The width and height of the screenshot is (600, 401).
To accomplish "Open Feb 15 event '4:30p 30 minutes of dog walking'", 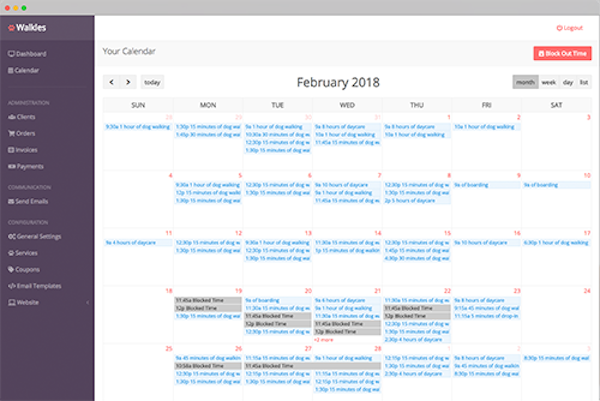I will [417, 258].
